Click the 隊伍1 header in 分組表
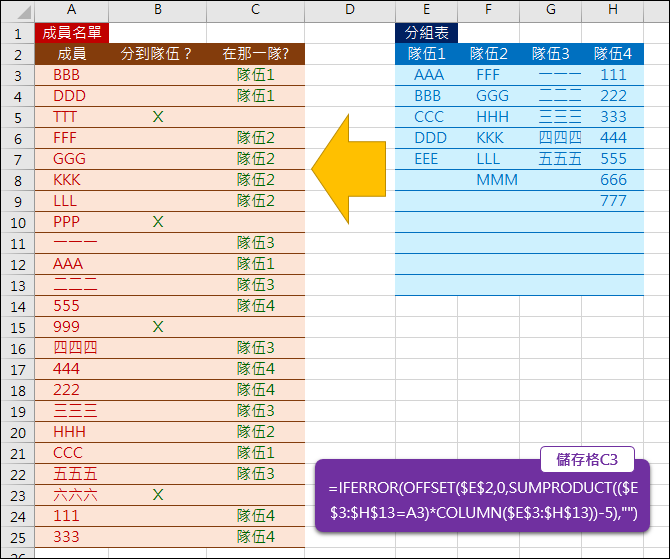The height and width of the screenshot is (559, 670). (426, 54)
